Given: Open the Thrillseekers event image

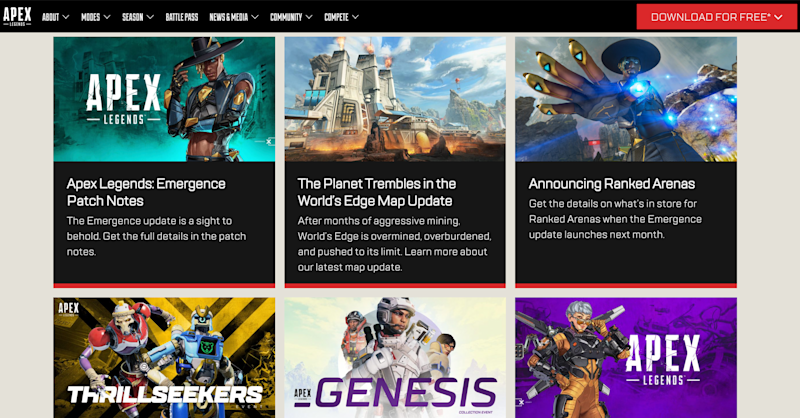Looking at the screenshot, I should click(164, 358).
